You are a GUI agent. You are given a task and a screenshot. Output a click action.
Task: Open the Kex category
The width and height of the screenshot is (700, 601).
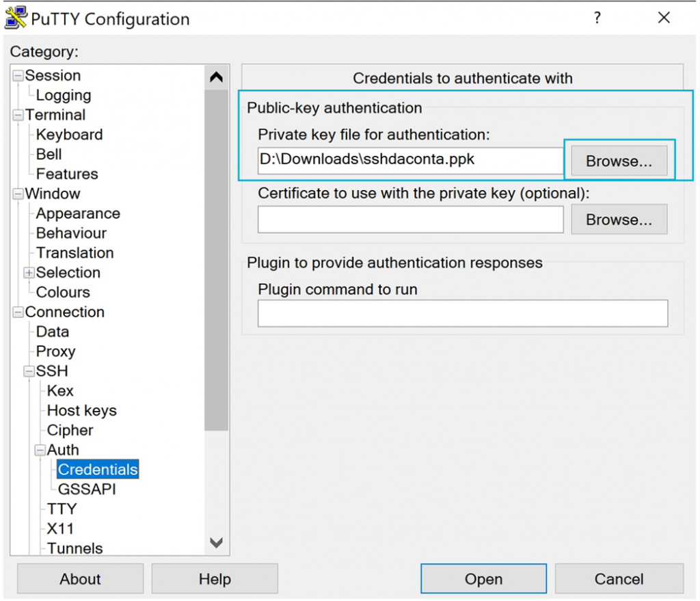click(60, 390)
